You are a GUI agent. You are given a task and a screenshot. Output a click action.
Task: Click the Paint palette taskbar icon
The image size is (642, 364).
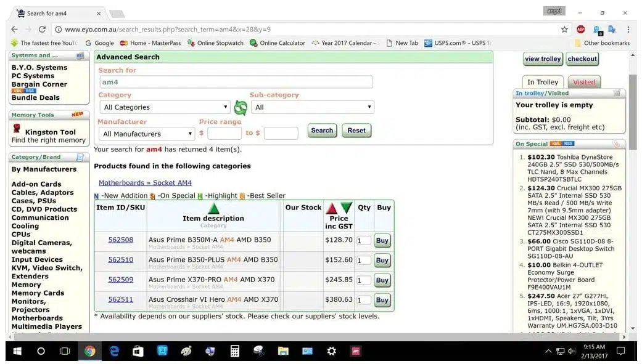click(x=186, y=351)
